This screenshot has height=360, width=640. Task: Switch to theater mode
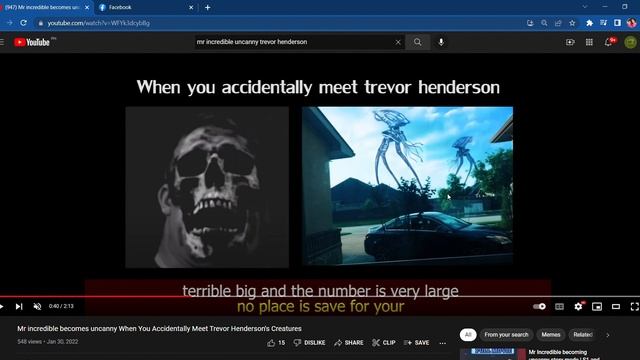coord(616,307)
